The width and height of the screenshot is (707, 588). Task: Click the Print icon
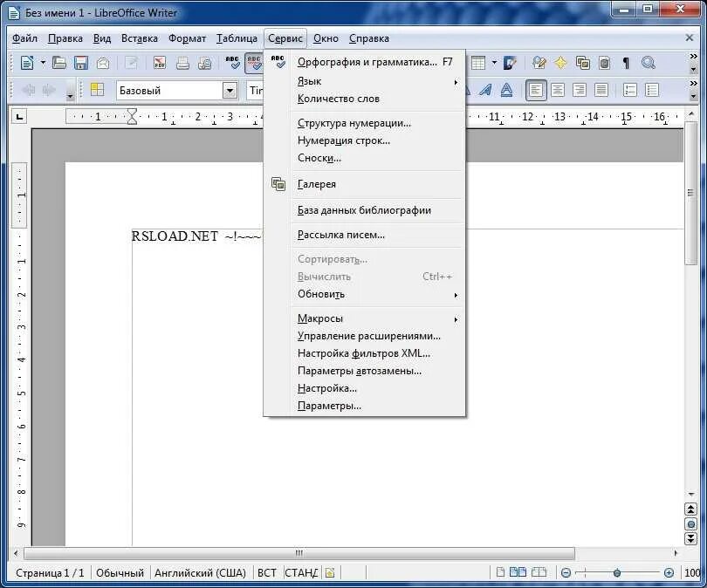pyautogui.click(x=182, y=63)
